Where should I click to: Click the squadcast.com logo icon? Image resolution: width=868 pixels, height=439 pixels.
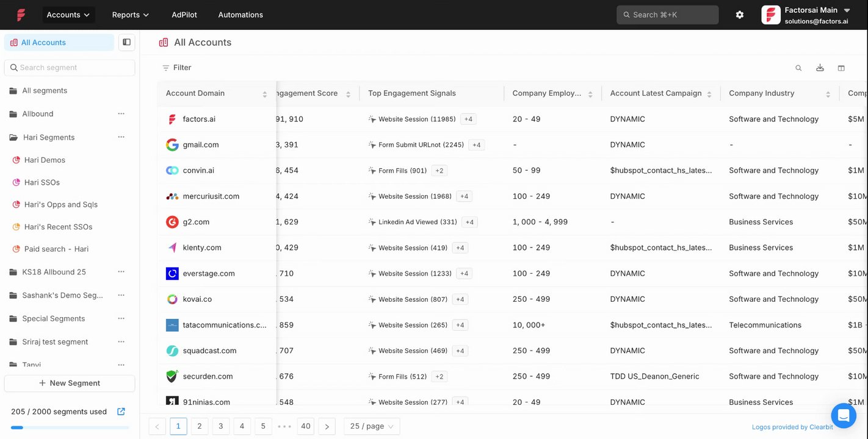172,351
